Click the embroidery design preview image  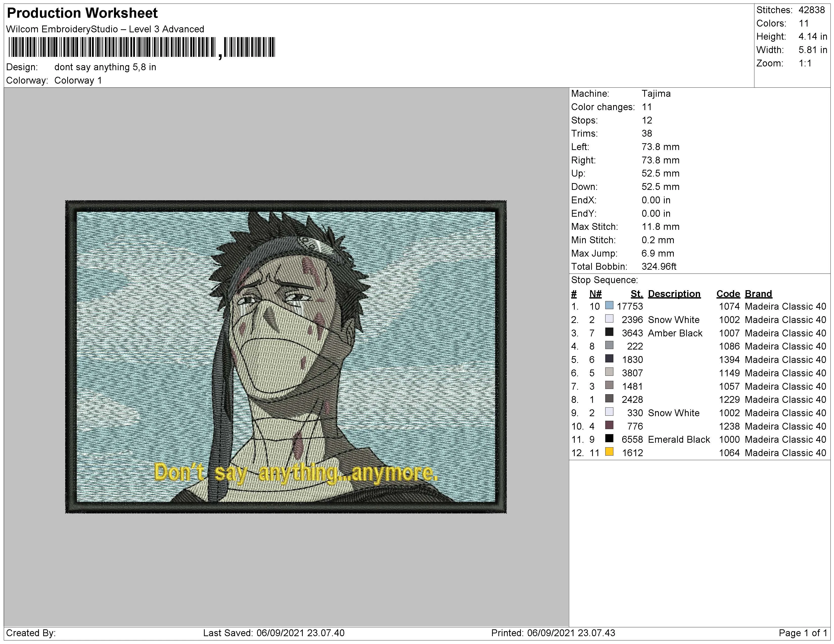coord(286,357)
